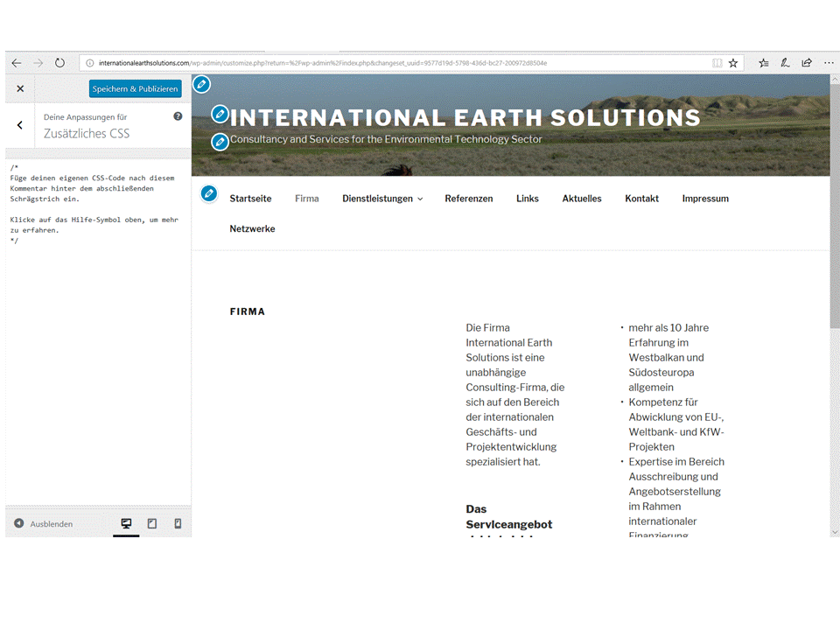840x630 pixels.
Task: Edit tagline pencil shortcut
Action: point(220,142)
